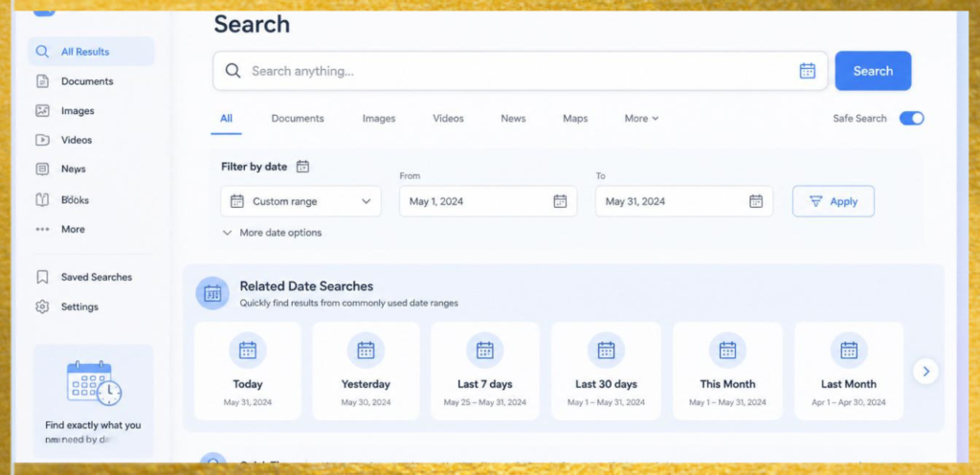Select the Last Month card
The width and height of the screenshot is (980, 475).
click(x=849, y=372)
